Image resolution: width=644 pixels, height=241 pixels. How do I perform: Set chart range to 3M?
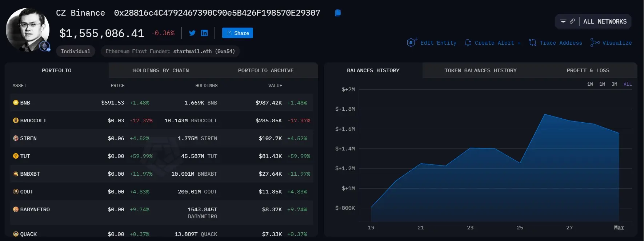614,84
